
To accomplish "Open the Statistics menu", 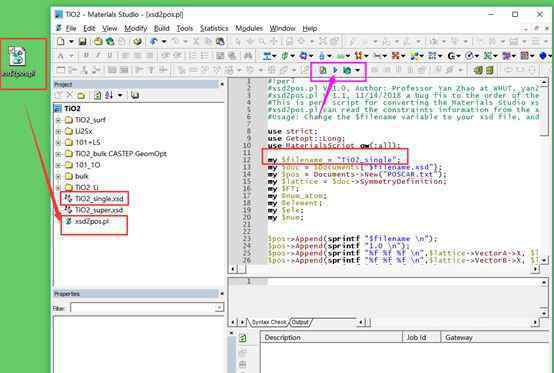I will (214, 28).
